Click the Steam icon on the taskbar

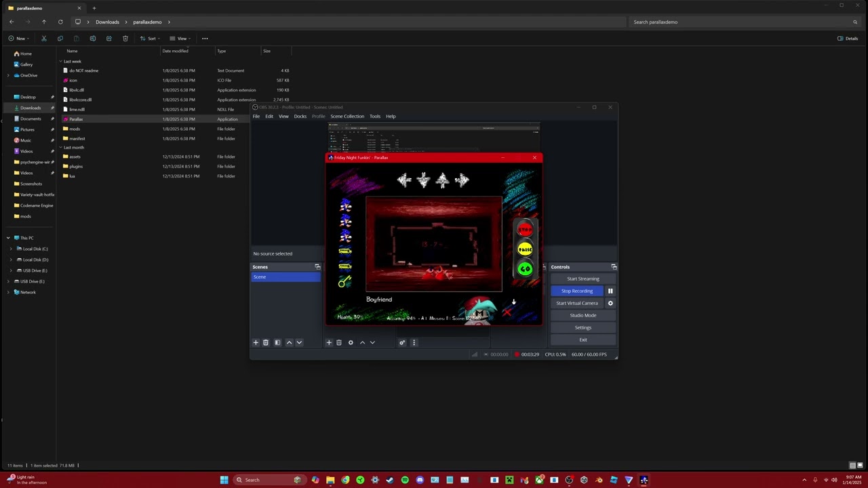coord(390,480)
